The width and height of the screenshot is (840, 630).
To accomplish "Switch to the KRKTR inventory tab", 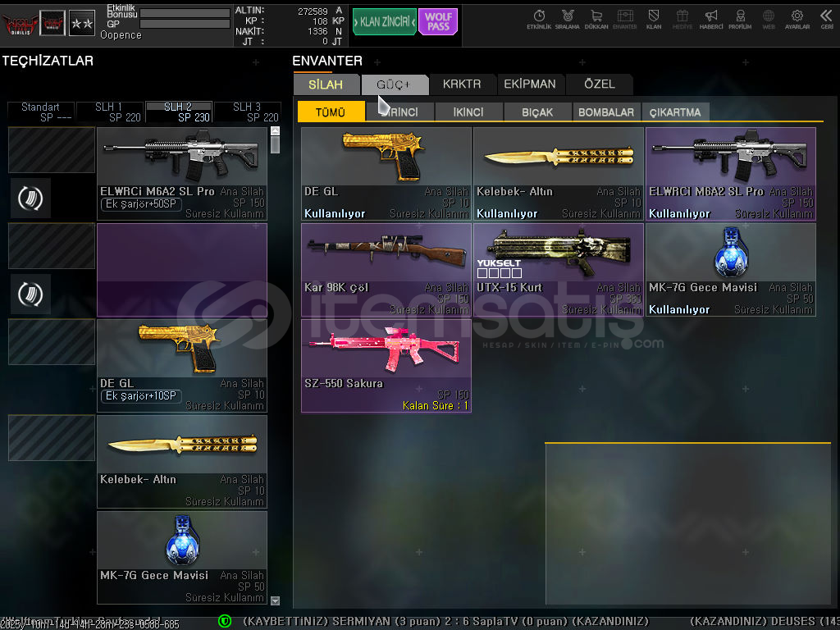I will [462, 84].
